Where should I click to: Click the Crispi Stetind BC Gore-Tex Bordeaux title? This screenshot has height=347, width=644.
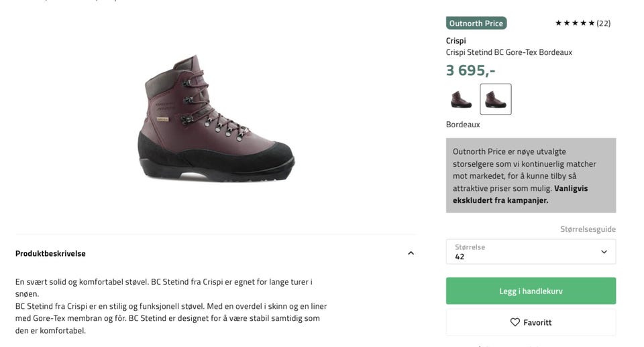coord(508,52)
